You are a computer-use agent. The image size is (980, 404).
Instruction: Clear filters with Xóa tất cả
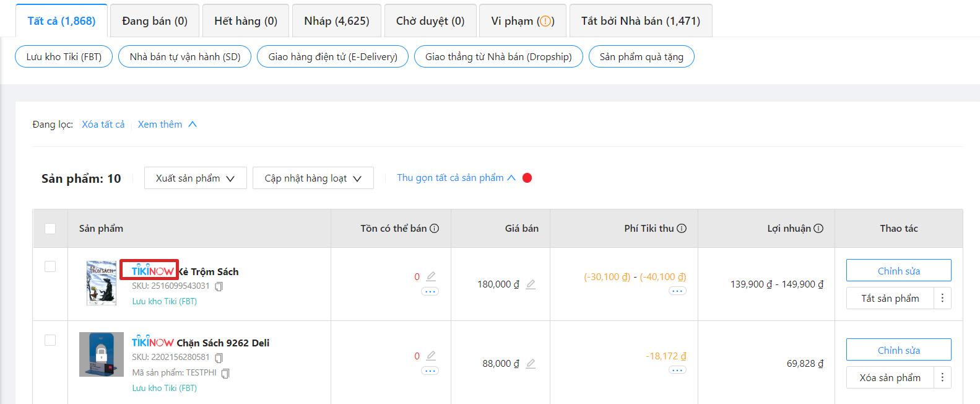103,125
